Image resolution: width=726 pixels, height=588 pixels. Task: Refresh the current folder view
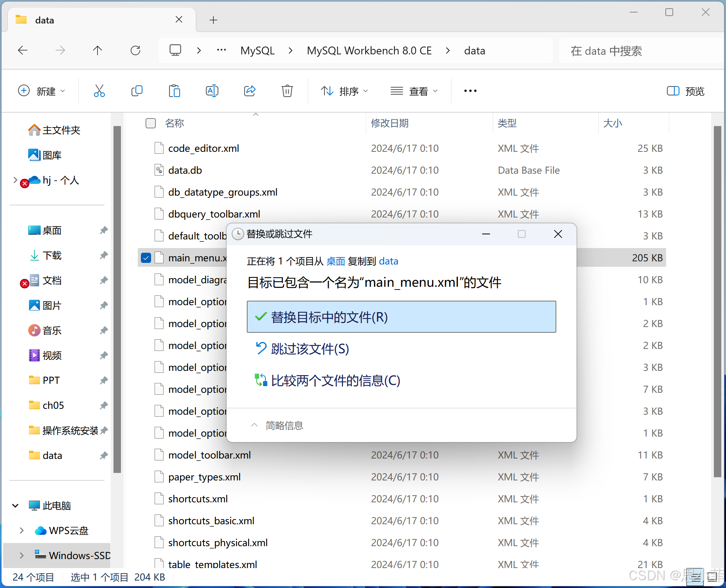click(x=135, y=50)
